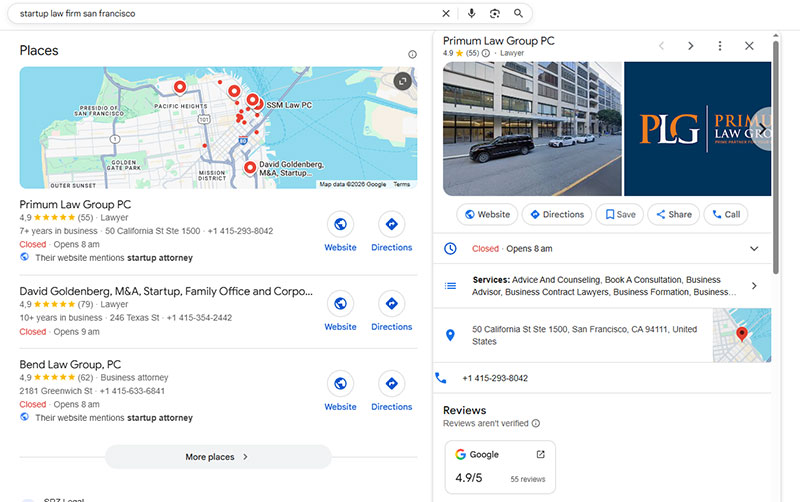Expand the Services list chevron
800x502 pixels.
(754, 286)
